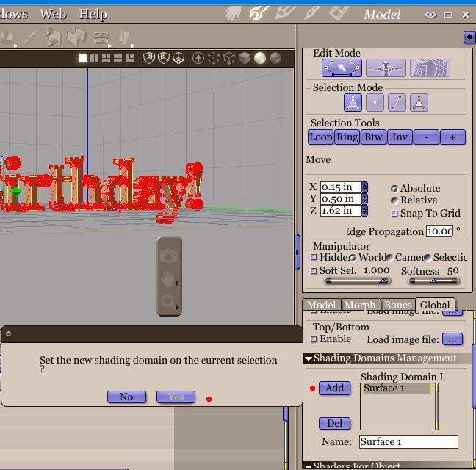Select World manipulator radio button
The image size is (476, 470).
pyautogui.click(x=353, y=258)
